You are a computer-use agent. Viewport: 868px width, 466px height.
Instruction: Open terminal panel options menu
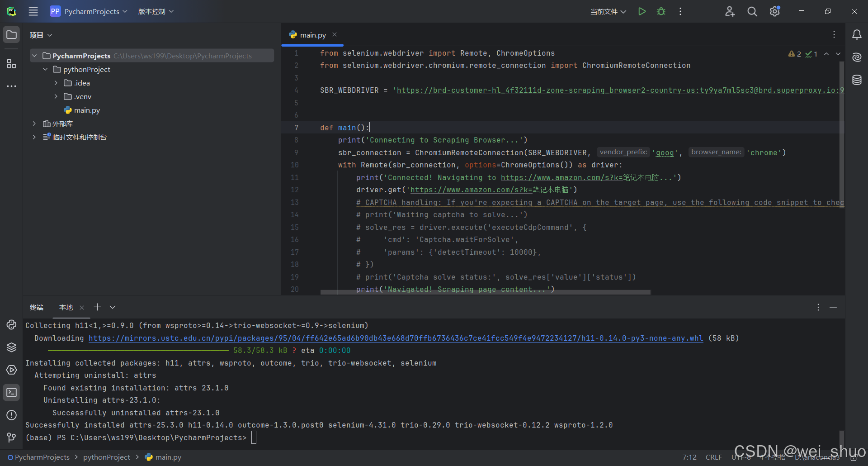(818, 307)
